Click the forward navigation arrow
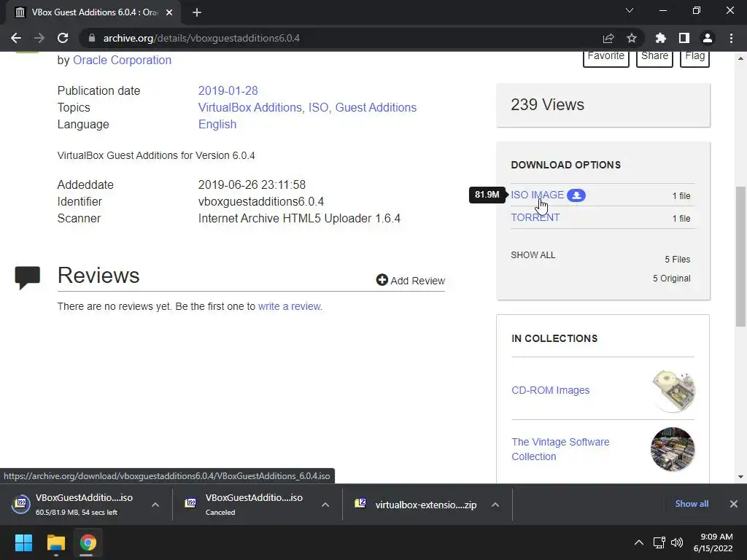This screenshot has width=747, height=560. point(39,38)
